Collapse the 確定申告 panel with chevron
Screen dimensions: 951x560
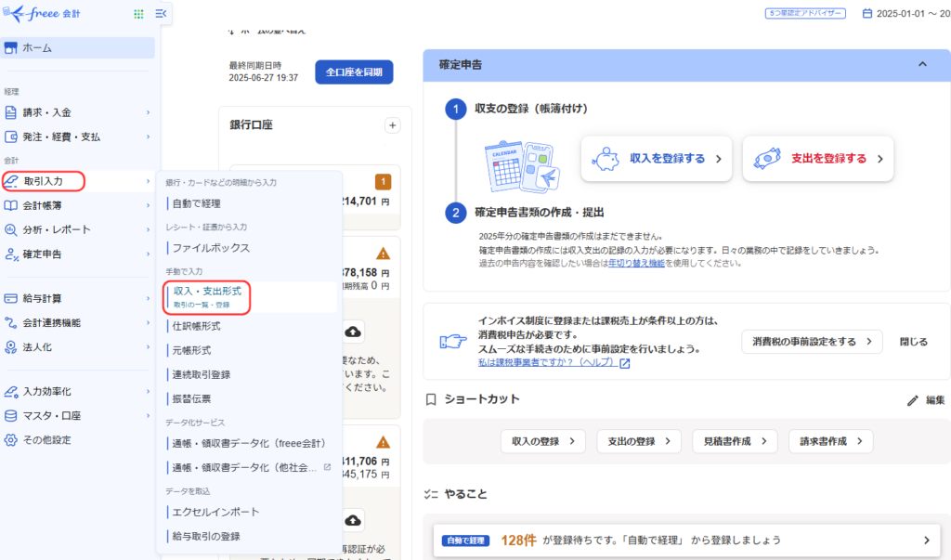(922, 64)
